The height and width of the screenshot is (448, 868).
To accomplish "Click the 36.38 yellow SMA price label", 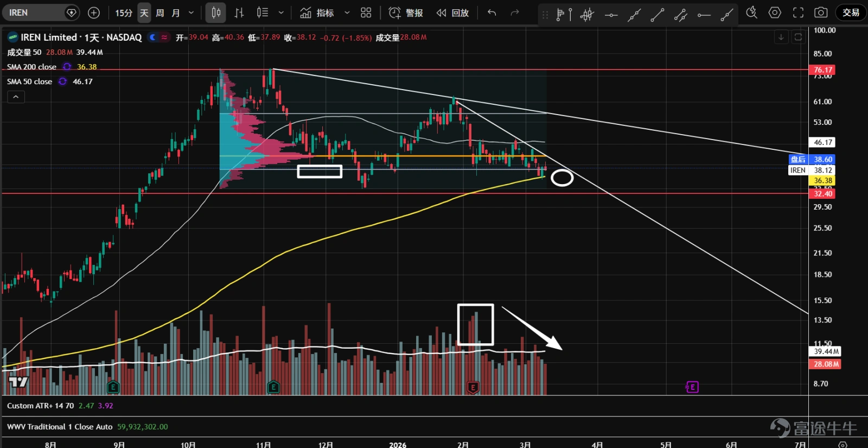I will tap(822, 180).
